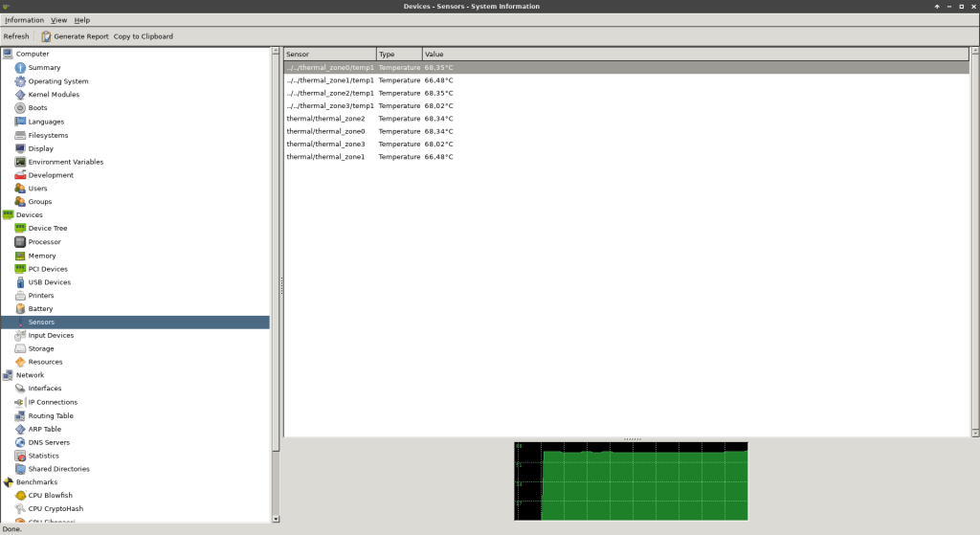This screenshot has width=980, height=535.
Task: Open the Processor entry icon
Action: click(20, 242)
